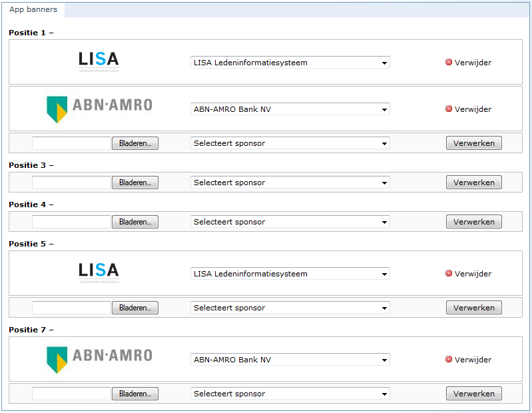Click Verwerken button in Positie 3
Screen dimensions: 532x413
point(473,183)
